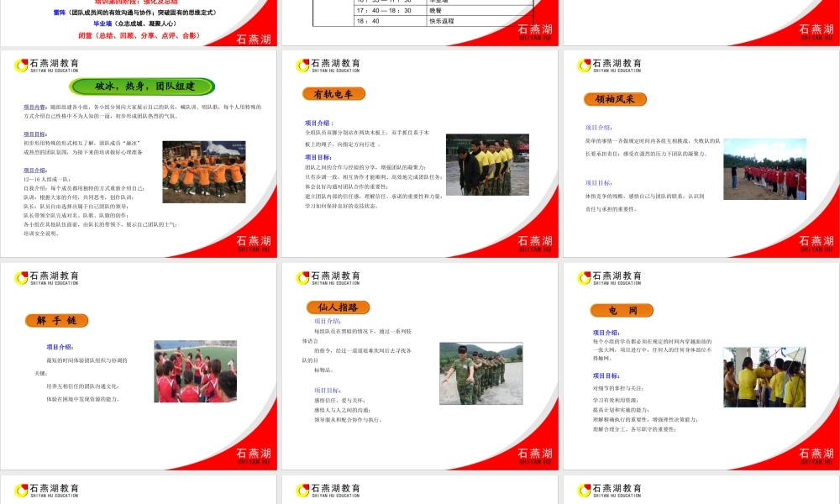Click the orange-shirt team circle photo
The width and height of the screenshot is (840, 504).
[x=204, y=172]
